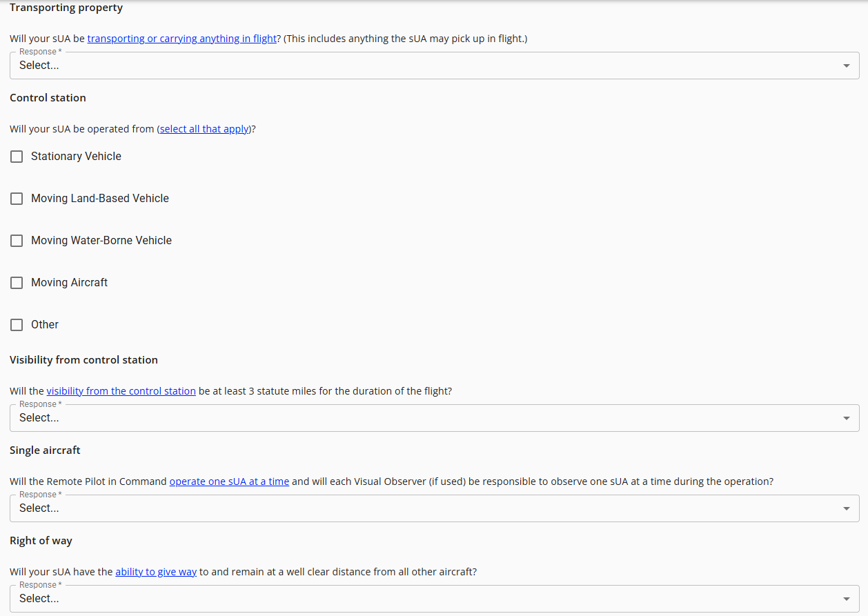Screen dimensions: 868x616
Task: Click the Select... placeholder under Right of way
Action: coord(38,598)
